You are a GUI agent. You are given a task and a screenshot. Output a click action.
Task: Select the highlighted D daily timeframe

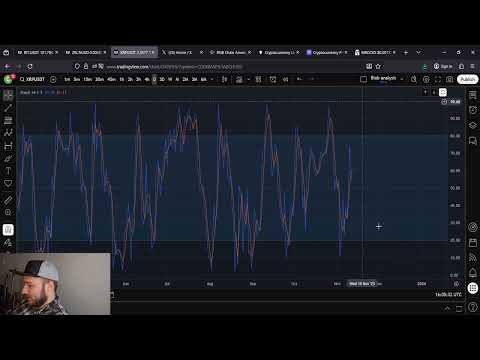(x=154, y=79)
